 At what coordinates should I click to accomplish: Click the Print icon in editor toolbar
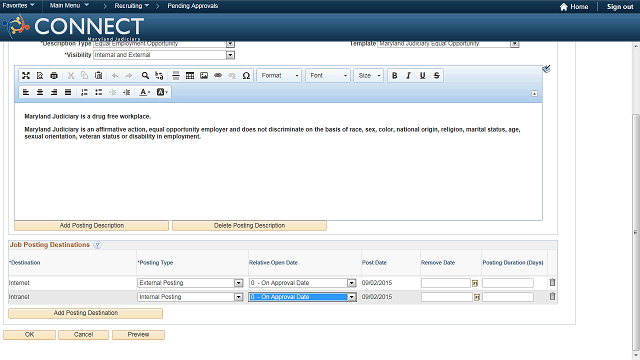pyautogui.click(x=54, y=76)
